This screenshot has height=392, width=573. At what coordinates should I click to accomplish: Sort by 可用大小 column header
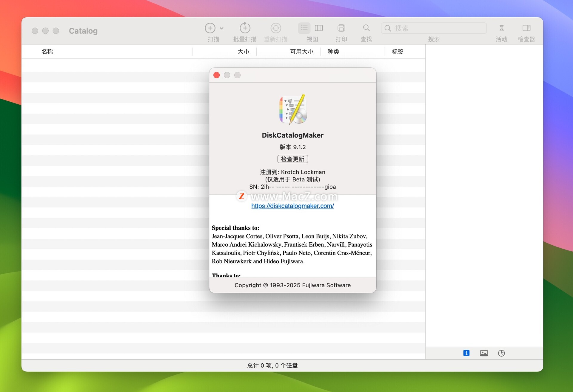[302, 52]
